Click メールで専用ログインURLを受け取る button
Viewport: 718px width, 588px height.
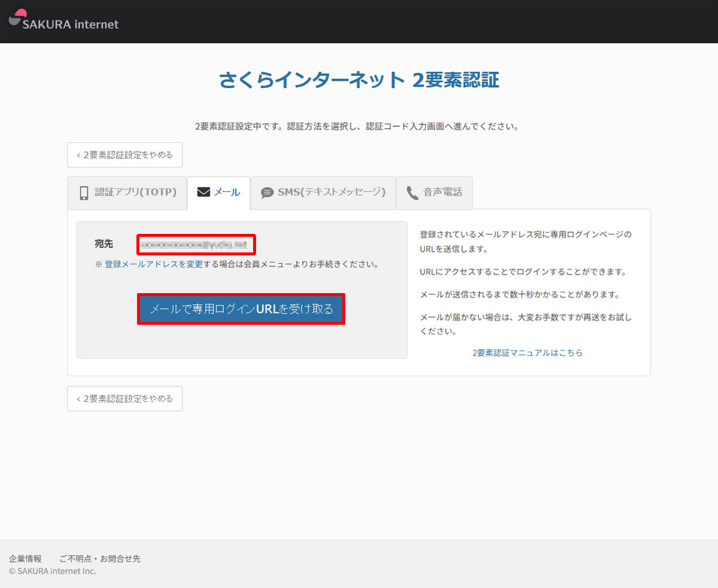[241, 309]
